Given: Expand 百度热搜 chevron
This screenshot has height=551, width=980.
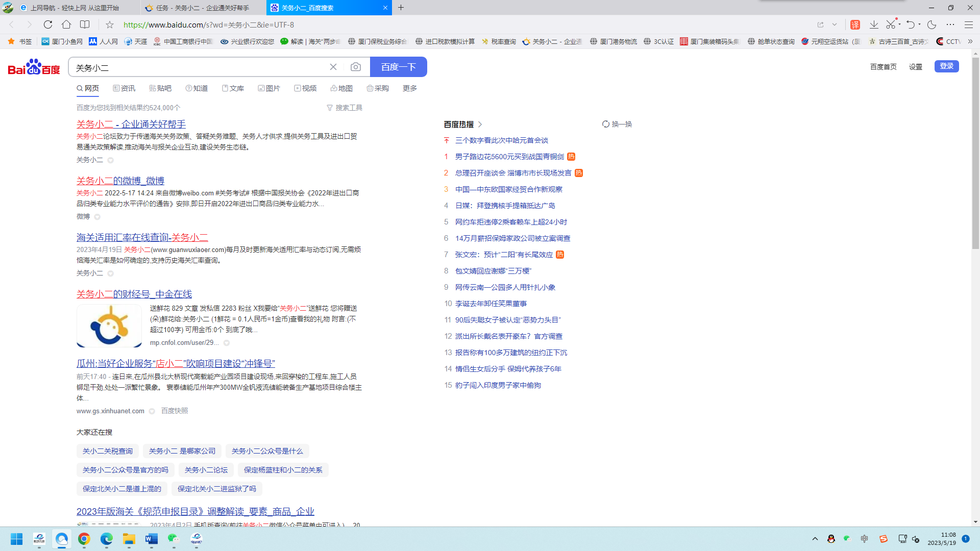Looking at the screenshot, I should [x=480, y=124].
